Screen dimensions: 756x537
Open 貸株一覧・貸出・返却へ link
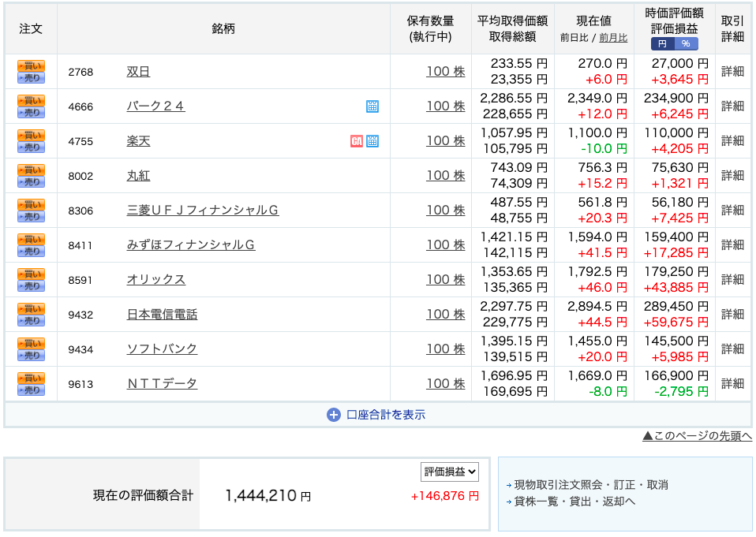(574, 502)
